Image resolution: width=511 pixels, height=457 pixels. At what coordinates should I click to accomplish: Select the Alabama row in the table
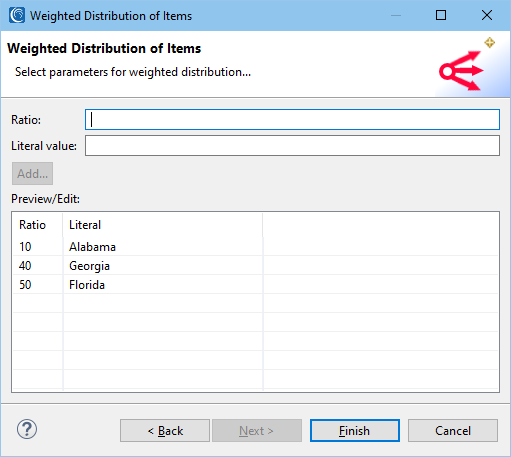click(x=255, y=247)
